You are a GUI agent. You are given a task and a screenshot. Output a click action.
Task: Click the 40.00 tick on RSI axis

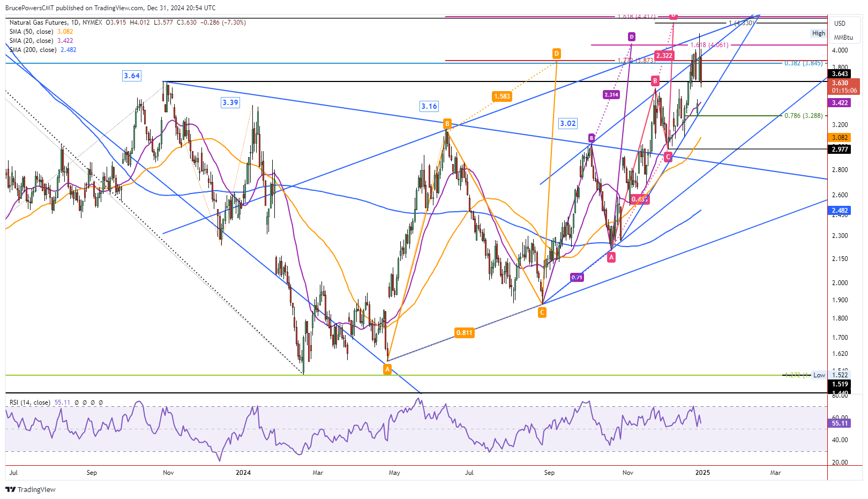[840, 440]
